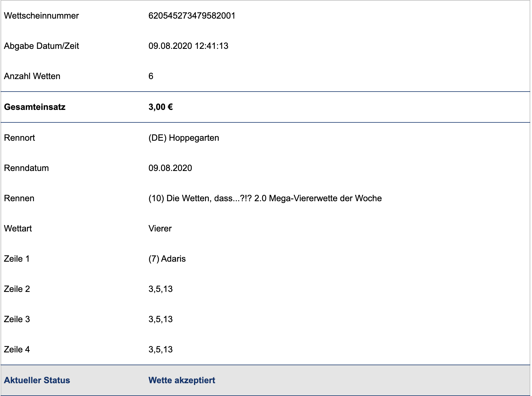Click the Anzahl Wetten label
532x396 pixels.
point(32,76)
